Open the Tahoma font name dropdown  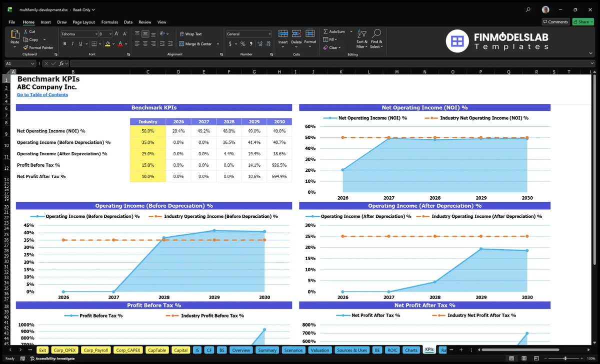[95, 34]
